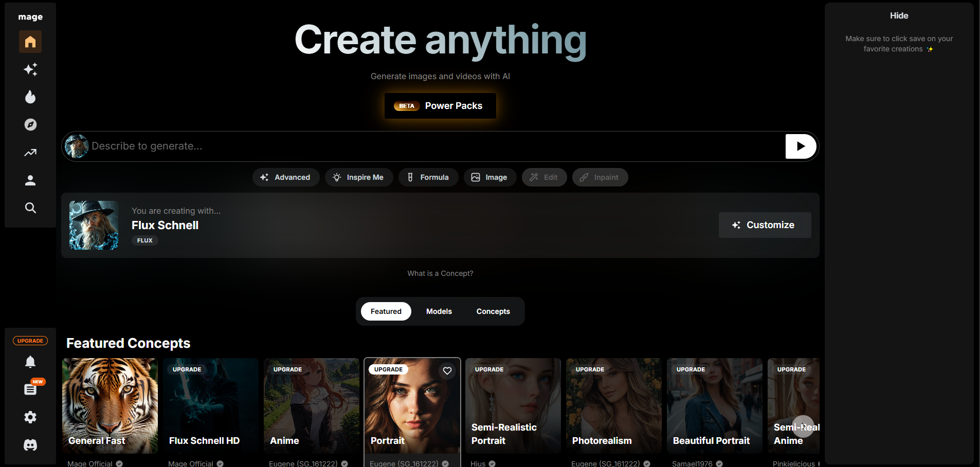The width and height of the screenshot is (980, 467).
Task: Click the magnifier search icon in sidebar
Action: tap(30, 208)
